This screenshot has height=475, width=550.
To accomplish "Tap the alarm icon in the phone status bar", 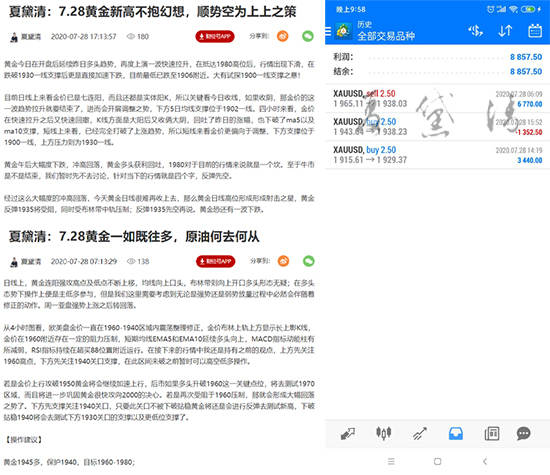I will [490, 9].
